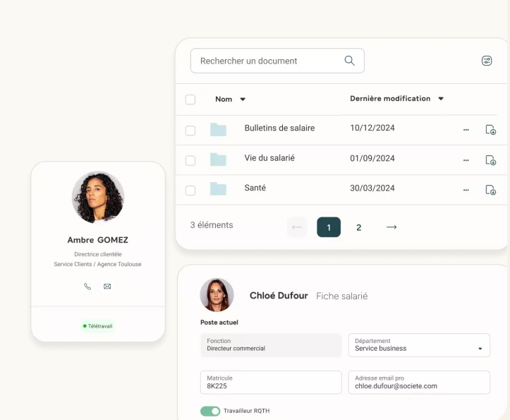The image size is (510, 420).
Task: Click the search magnifier icon
Action: (x=349, y=61)
